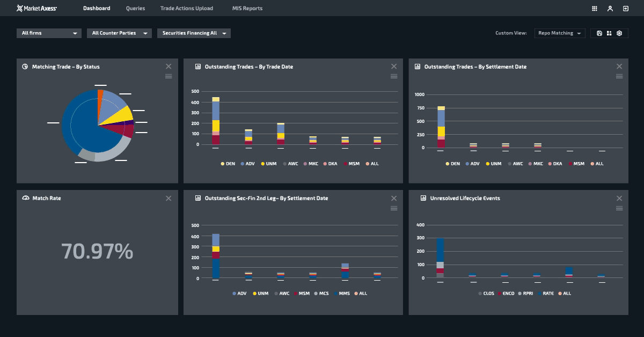Click the widget layout icon beside the gear
The image size is (644, 337).
coord(610,33)
